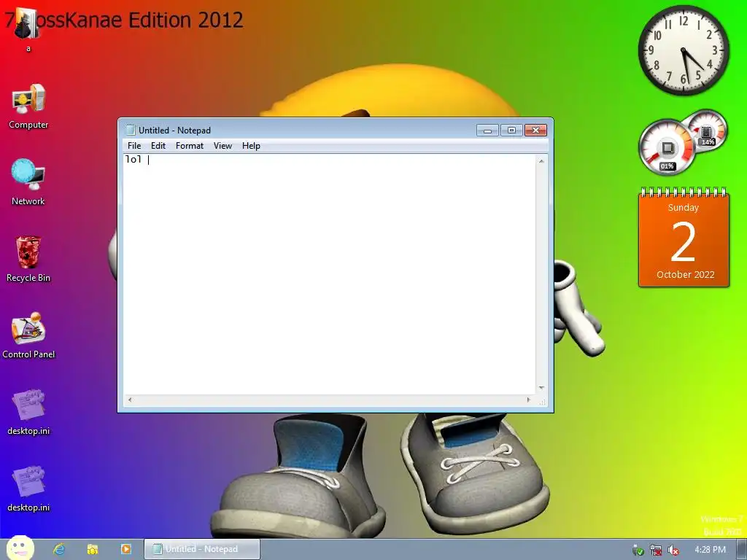Minimize the Notepad window
Screen dimensions: 747x560
[487, 130]
